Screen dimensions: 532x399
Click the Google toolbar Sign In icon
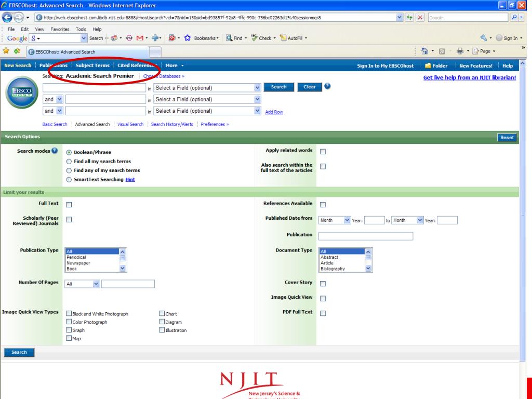click(499, 38)
